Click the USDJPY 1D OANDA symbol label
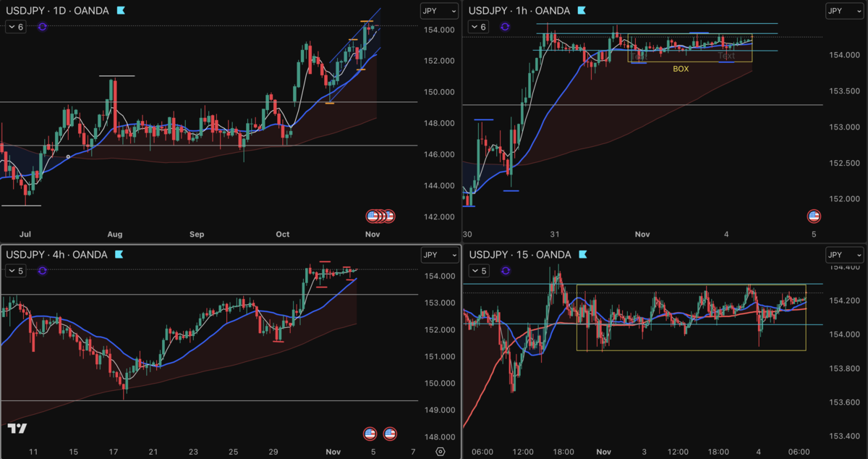 coord(56,11)
